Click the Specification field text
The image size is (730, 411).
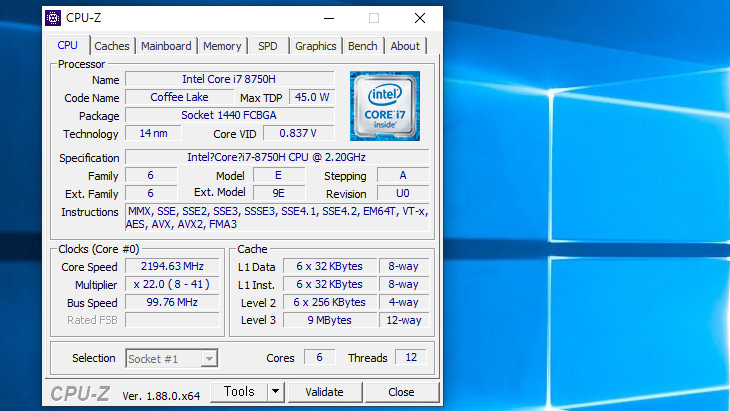[x=277, y=157]
